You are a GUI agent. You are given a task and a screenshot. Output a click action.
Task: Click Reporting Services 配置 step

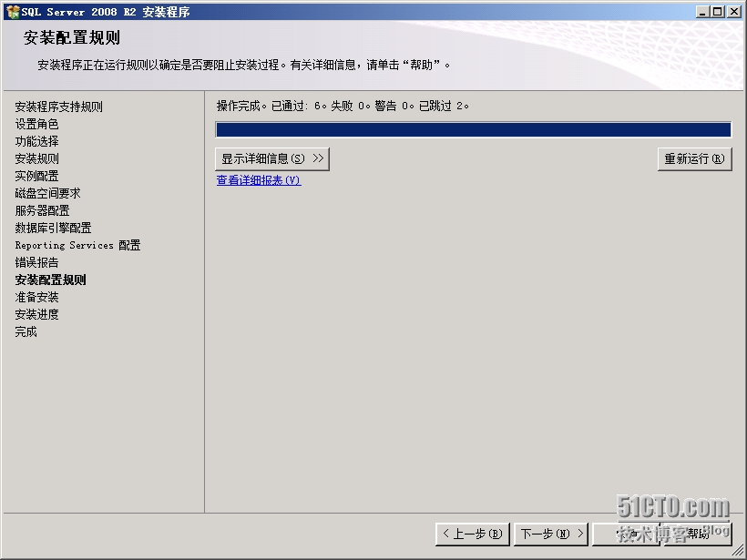click(77, 245)
